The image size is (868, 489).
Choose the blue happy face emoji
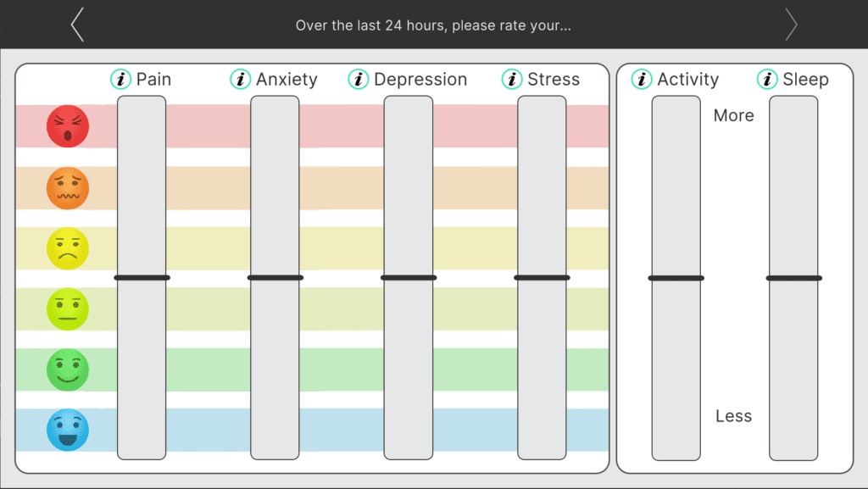(x=68, y=430)
